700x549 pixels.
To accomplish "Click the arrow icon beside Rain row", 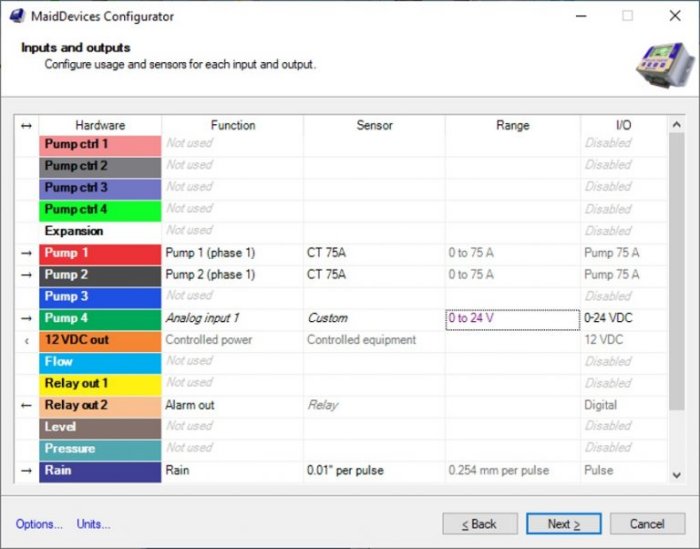I will point(27,470).
